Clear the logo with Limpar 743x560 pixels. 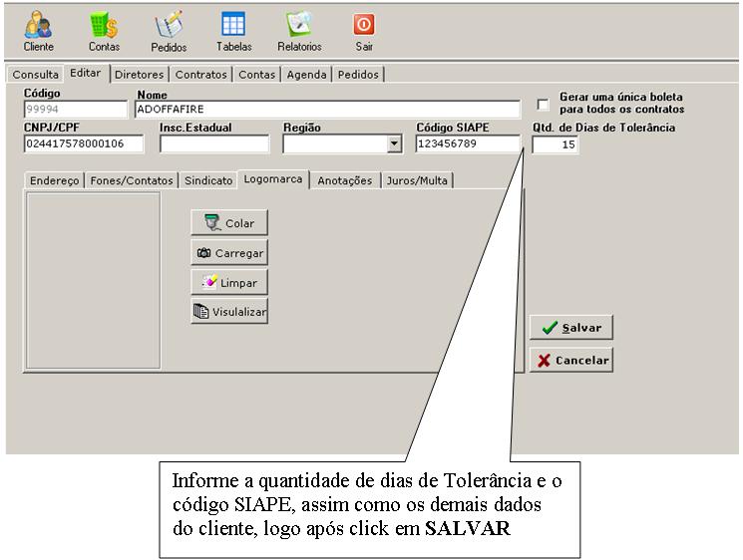(229, 283)
